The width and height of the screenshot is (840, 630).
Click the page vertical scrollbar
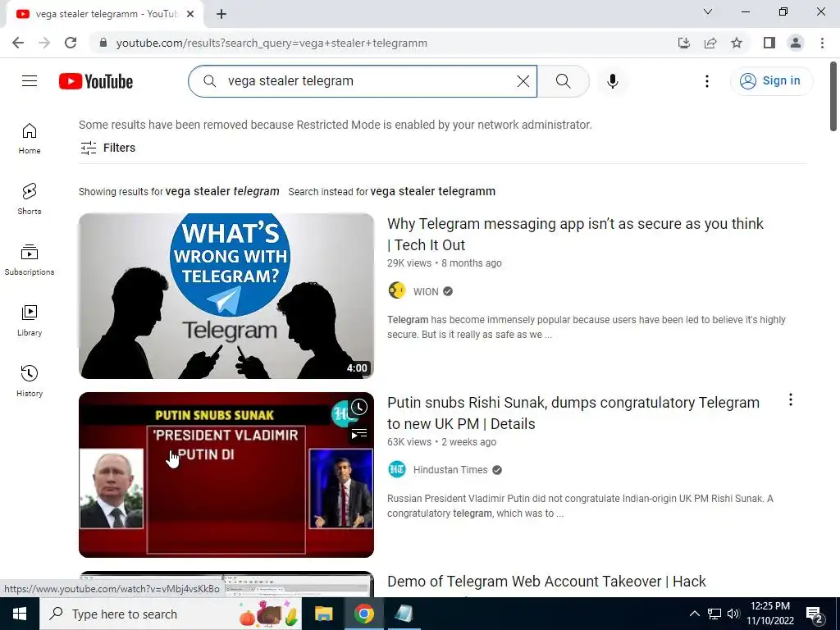click(x=833, y=97)
